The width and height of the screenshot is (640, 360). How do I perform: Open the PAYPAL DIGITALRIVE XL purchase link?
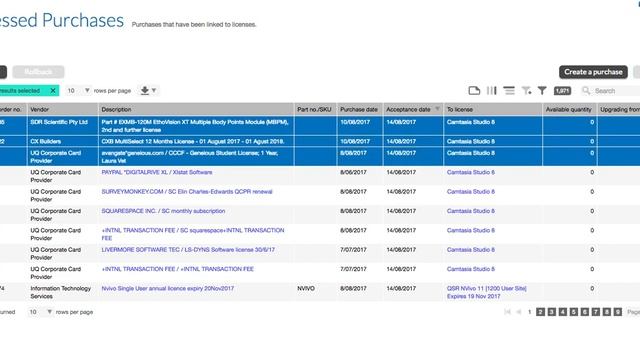point(157,172)
